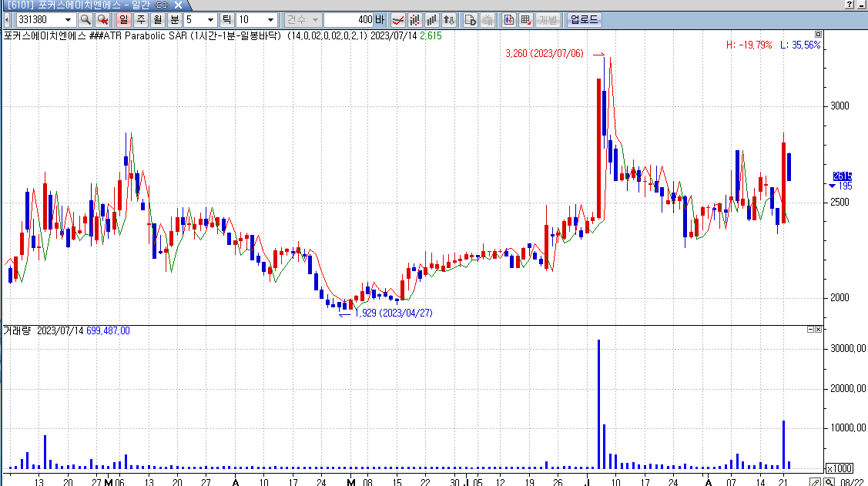Expand the tick count dropdown showing 10
Image resolution: width=868 pixels, height=486 pixels.
coord(270,19)
